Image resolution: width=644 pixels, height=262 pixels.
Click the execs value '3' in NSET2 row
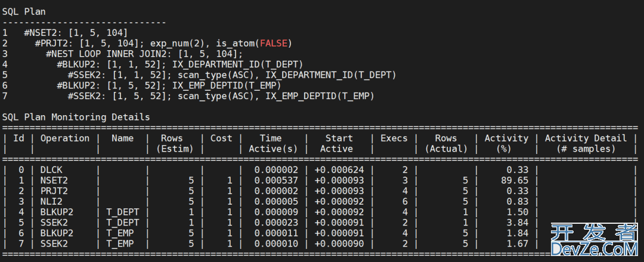pos(404,180)
